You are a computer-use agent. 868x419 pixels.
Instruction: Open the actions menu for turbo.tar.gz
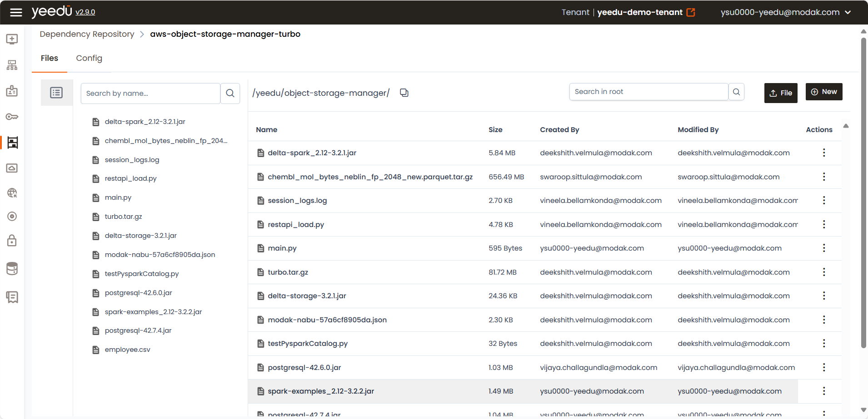pyautogui.click(x=824, y=272)
